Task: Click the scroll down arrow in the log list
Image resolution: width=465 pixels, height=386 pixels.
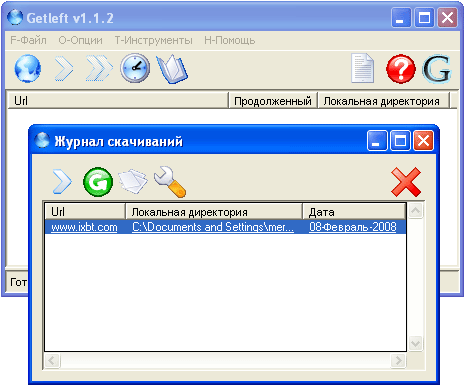Action: [415, 343]
